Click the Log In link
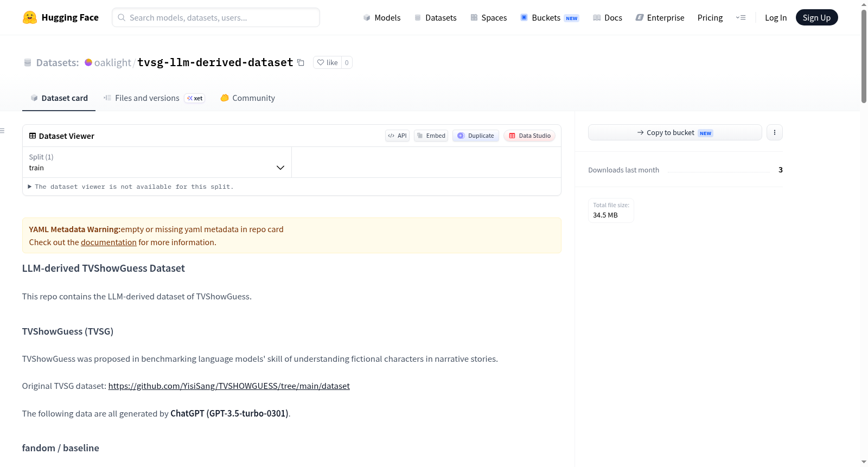The width and height of the screenshot is (868, 467). (x=776, y=17)
